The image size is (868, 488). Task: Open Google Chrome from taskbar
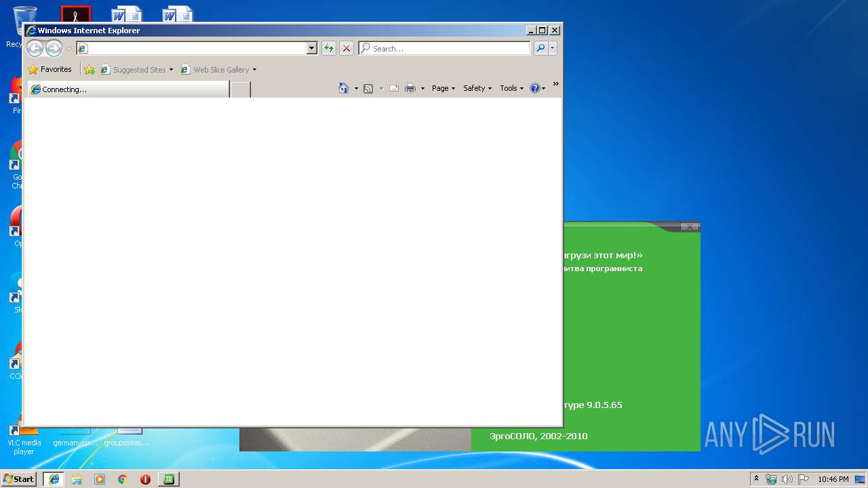pyautogui.click(x=123, y=479)
